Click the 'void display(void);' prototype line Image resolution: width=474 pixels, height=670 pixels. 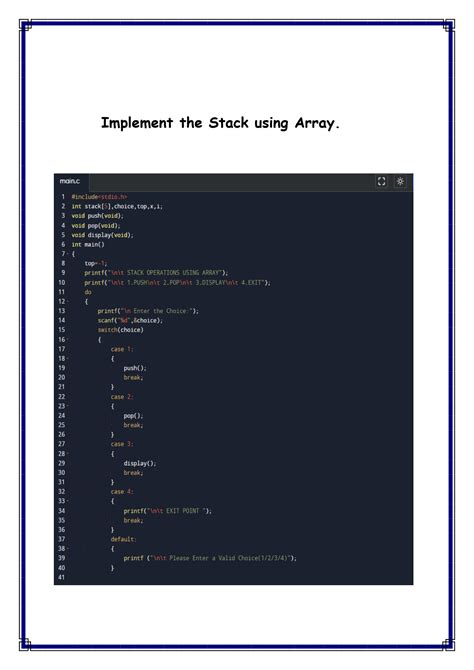coord(102,235)
